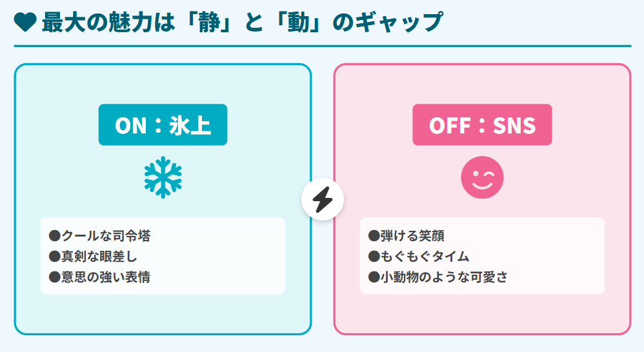
Task: Click the teal divider line under the title
Action: [322, 46]
